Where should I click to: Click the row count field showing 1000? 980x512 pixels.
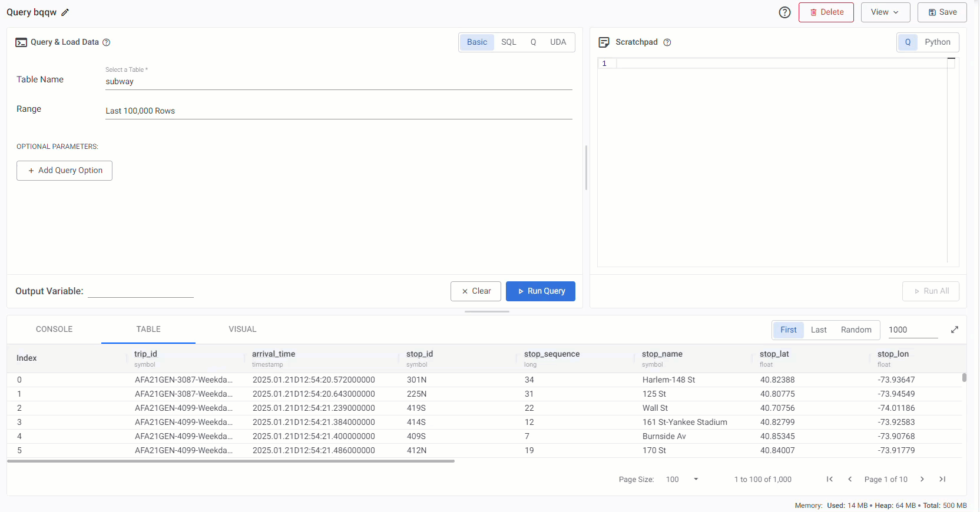pos(913,330)
